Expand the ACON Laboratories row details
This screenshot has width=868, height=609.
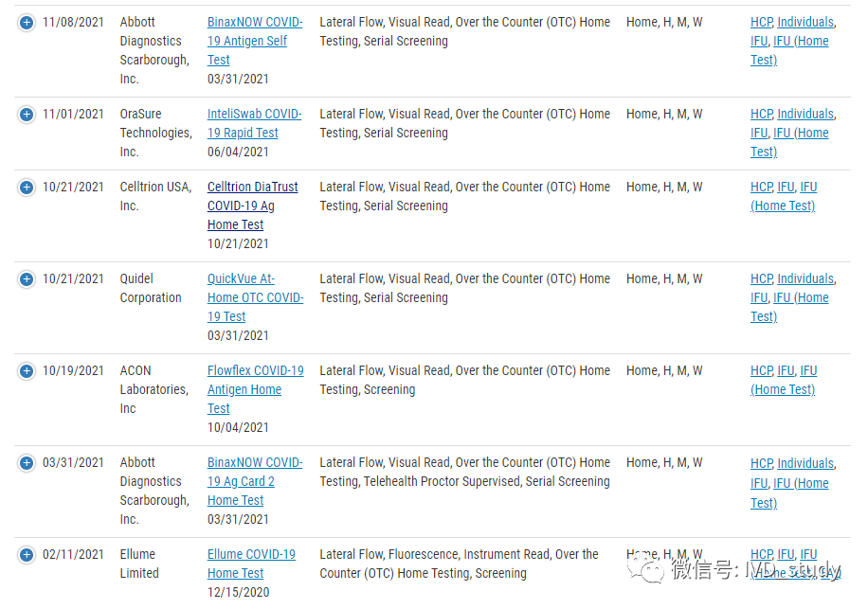click(26, 371)
